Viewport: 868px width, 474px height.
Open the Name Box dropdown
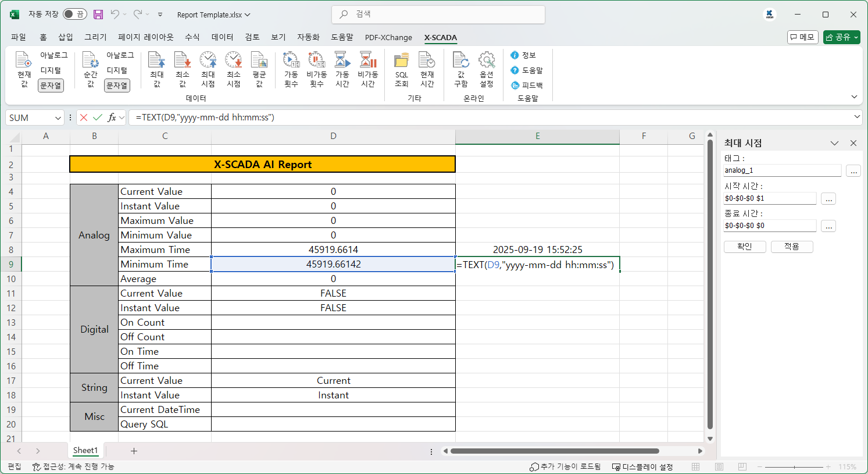point(58,118)
